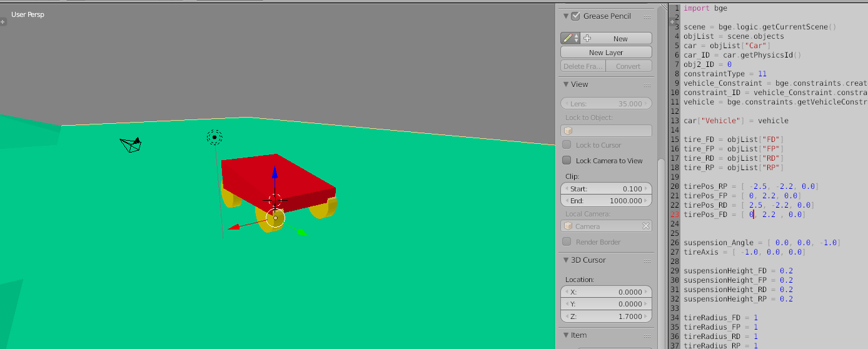Select the camera object in the viewport
Image resolution: width=868 pixels, height=349 pixels.
click(131, 145)
